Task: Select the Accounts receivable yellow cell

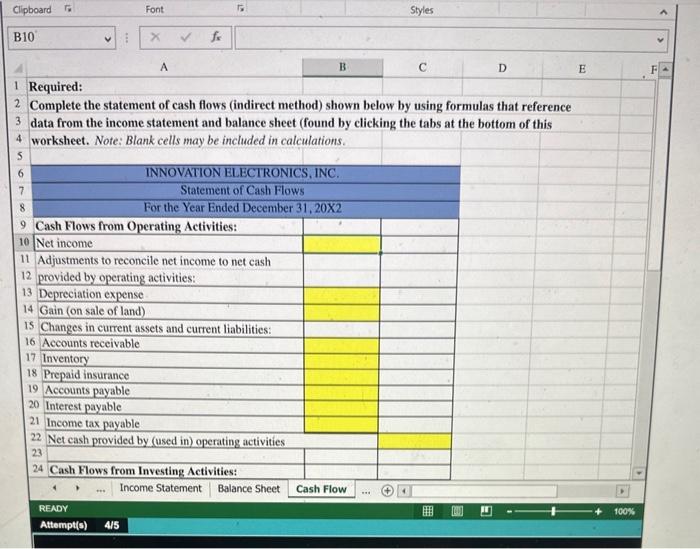Action: click(x=341, y=345)
